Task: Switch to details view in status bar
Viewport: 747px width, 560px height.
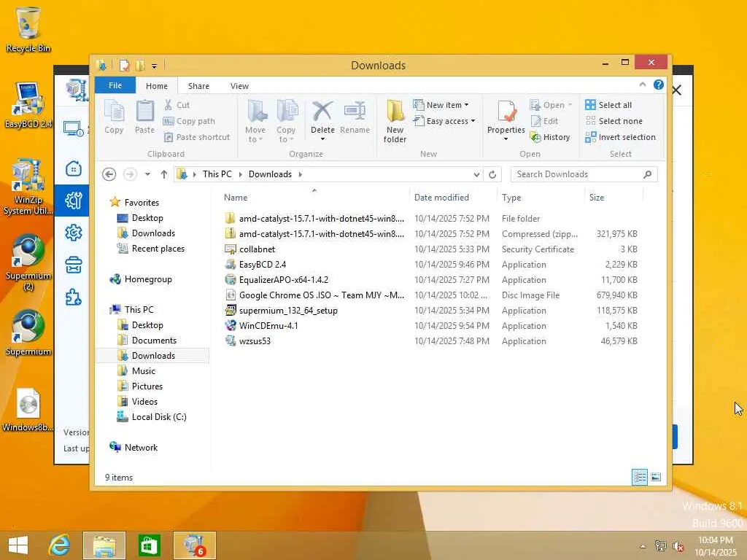Action: (x=639, y=477)
